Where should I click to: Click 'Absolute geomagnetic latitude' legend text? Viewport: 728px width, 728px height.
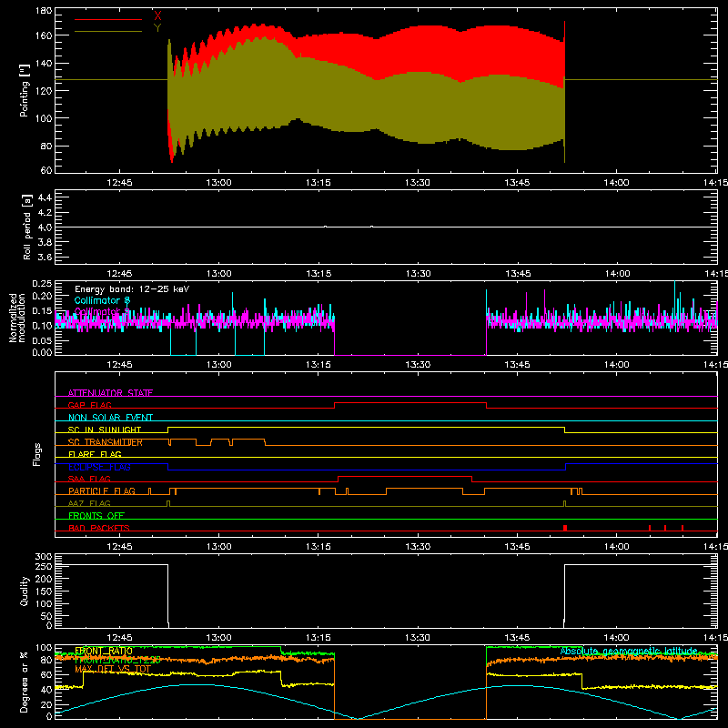[629, 651]
